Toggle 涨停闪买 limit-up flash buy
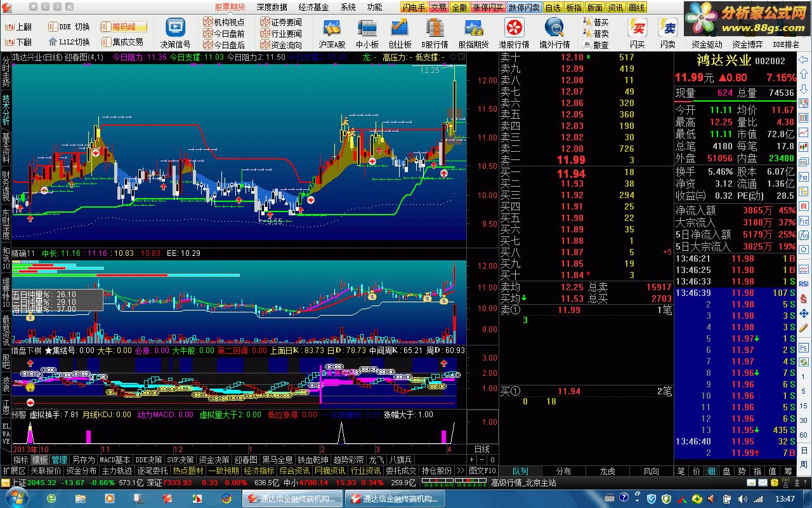Screen dimensions: 812x508 click(x=487, y=8)
